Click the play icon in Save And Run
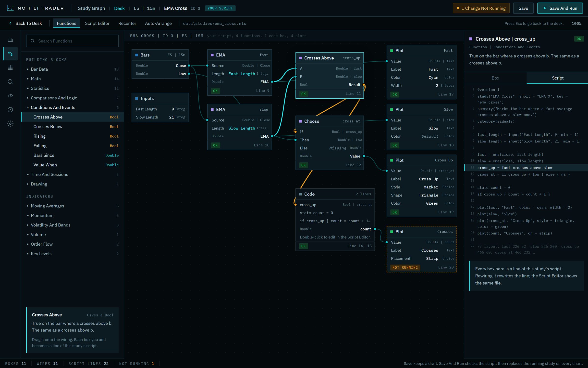Viewport: 588px width, 368px height. (x=545, y=8)
